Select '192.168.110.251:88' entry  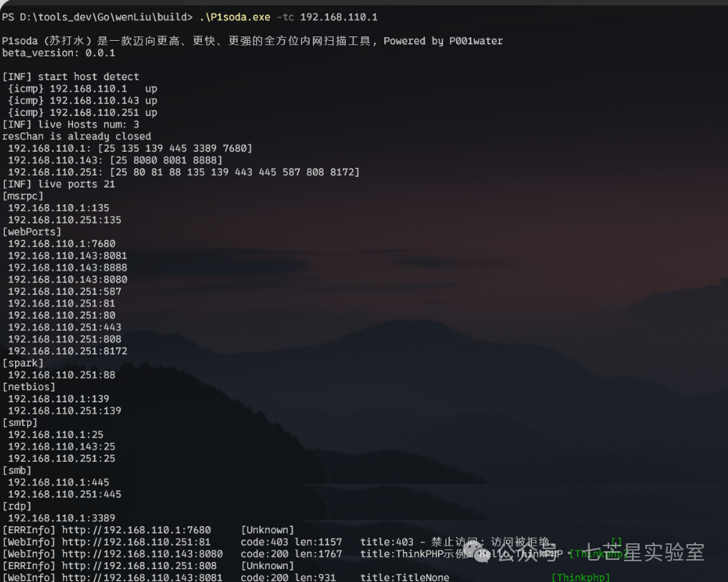pos(62,375)
